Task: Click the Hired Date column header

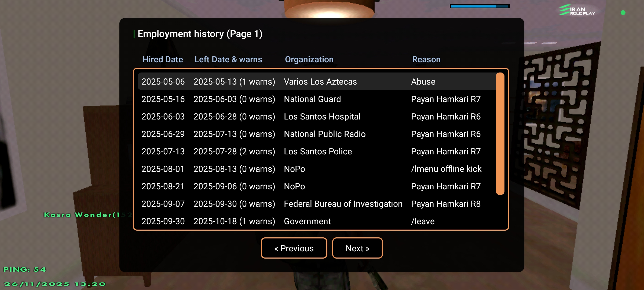Action: (x=163, y=59)
